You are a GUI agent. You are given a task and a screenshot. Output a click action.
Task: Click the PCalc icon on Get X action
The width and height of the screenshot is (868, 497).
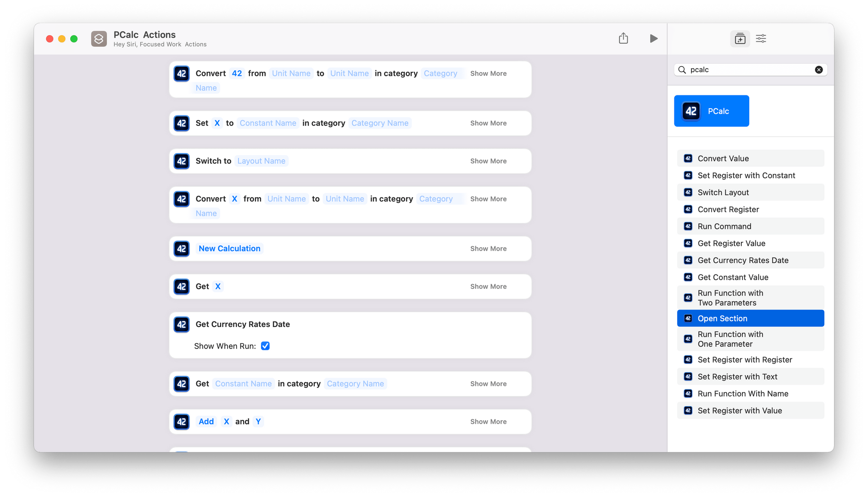[x=181, y=286]
